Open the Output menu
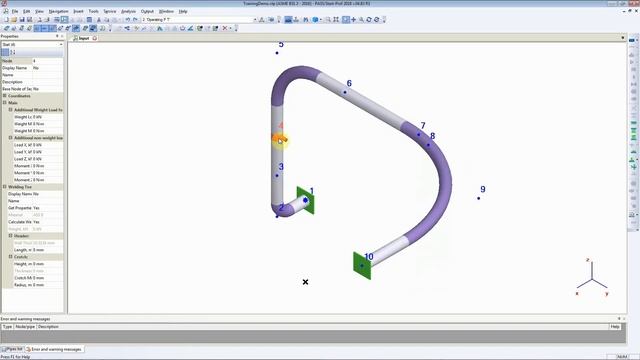Image resolution: width=640 pixels, height=360 pixels. click(x=147, y=11)
